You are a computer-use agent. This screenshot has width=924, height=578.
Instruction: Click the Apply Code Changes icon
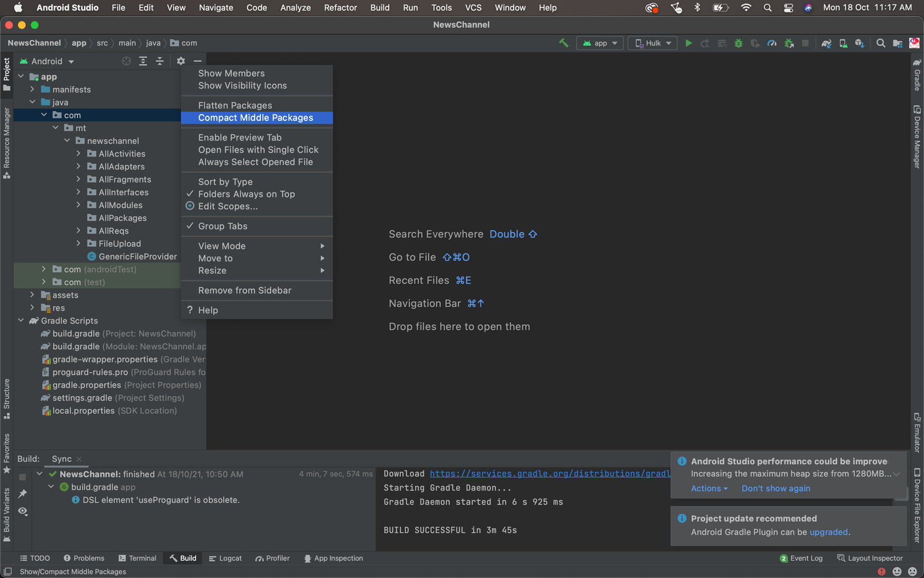pyautogui.click(x=722, y=43)
